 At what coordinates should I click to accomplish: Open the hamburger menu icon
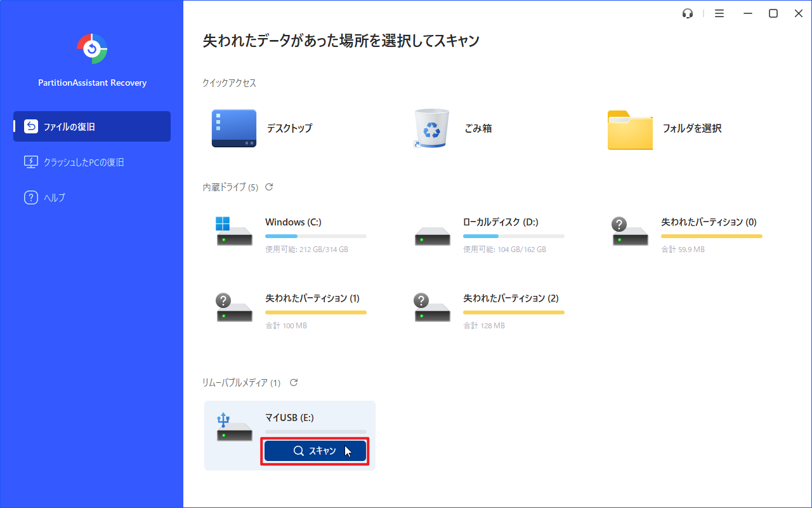coord(719,13)
